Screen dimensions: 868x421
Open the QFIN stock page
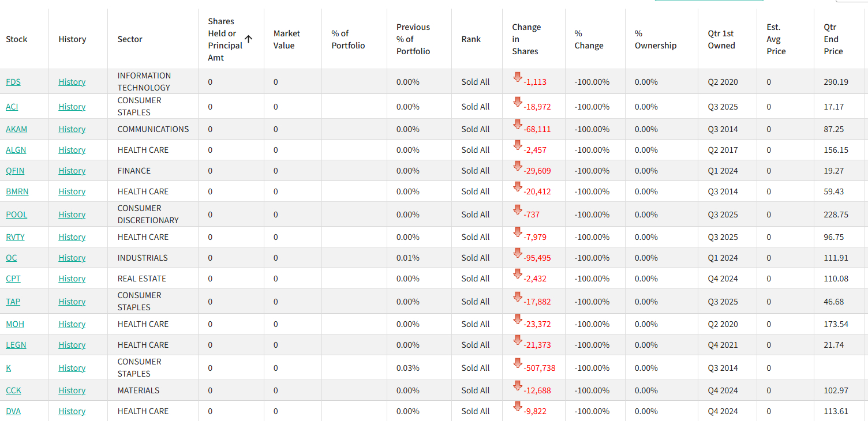[x=15, y=171]
